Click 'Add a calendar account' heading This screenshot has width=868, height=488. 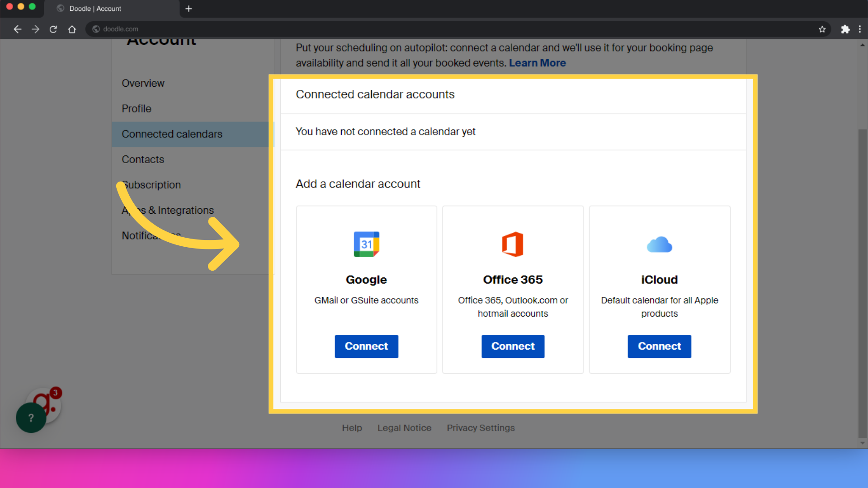(x=358, y=184)
